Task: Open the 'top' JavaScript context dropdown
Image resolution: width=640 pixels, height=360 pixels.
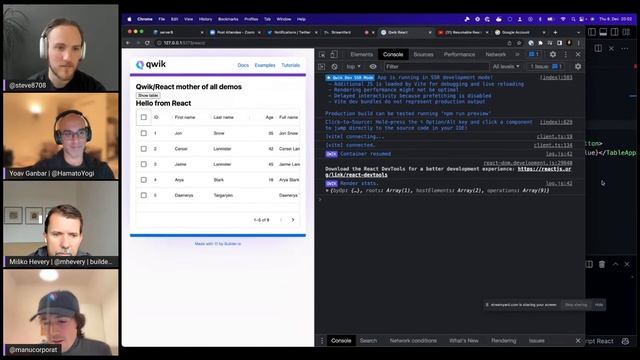Action: [353, 67]
